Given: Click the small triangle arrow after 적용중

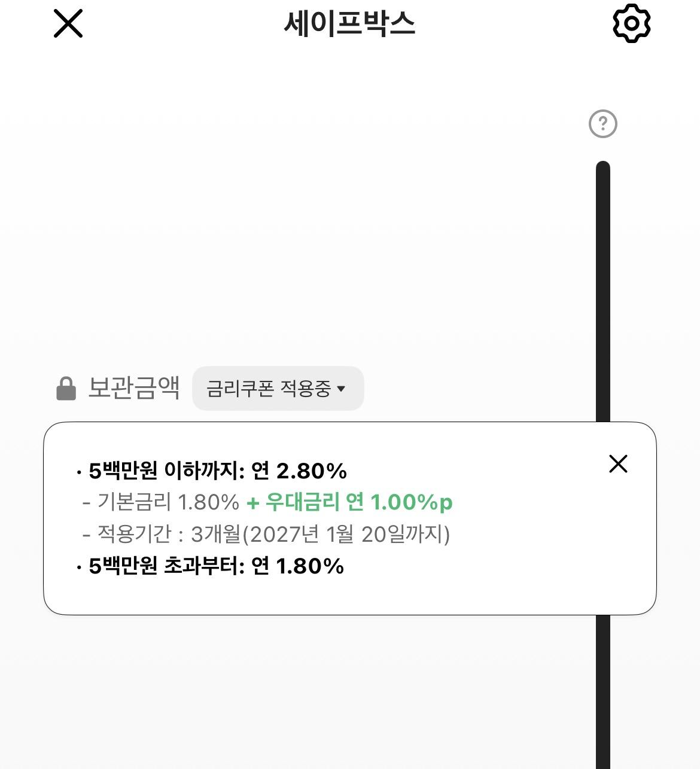Looking at the screenshot, I should coord(341,389).
